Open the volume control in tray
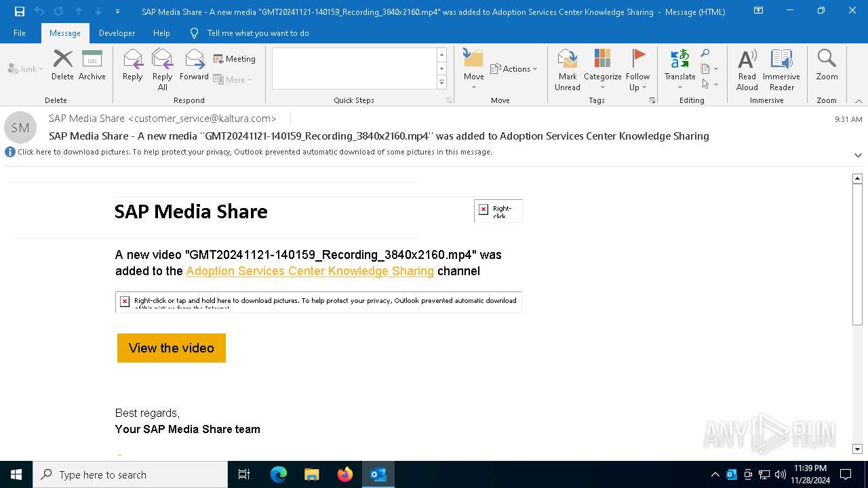The image size is (868, 488). point(781,474)
